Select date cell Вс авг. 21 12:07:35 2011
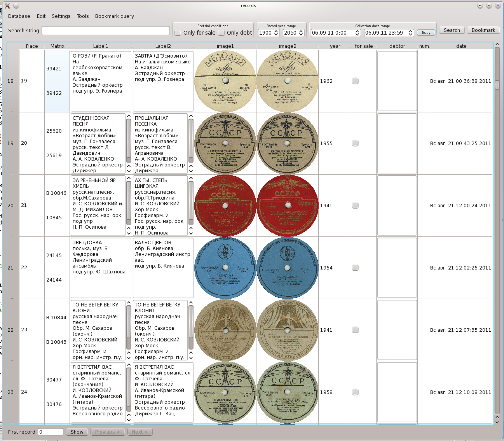The image size is (504, 441). point(460,330)
